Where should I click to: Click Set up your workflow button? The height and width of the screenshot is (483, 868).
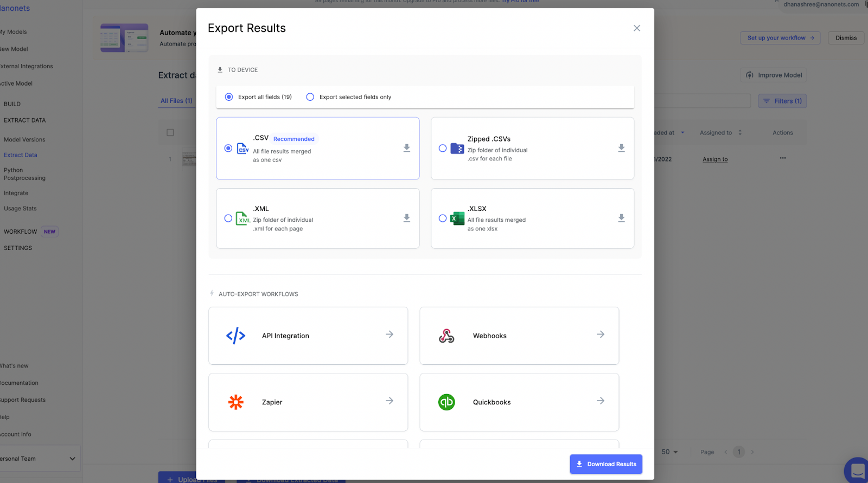tap(780, 38)
